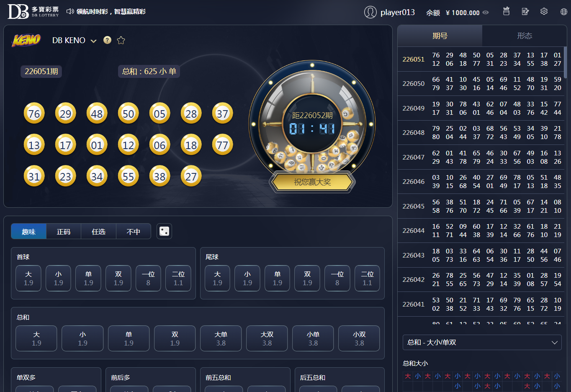Open the 总和 - 大小/单双 dropdown

coord(482,342)
